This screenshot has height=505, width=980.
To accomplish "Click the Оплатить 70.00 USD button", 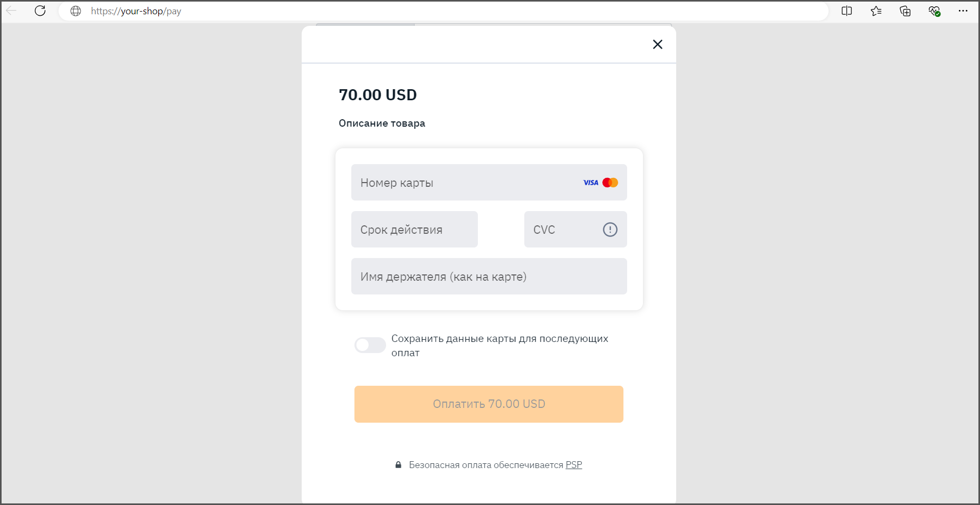I will 488,404.
